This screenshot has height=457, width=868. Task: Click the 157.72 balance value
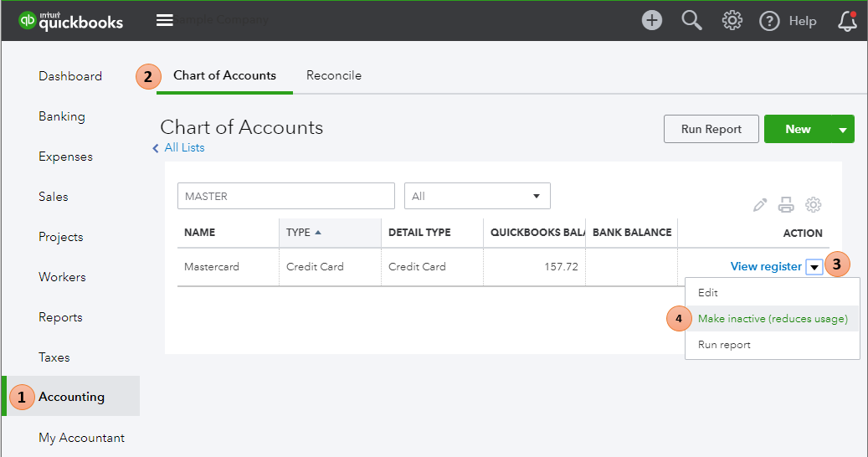(x=561, y=267)
